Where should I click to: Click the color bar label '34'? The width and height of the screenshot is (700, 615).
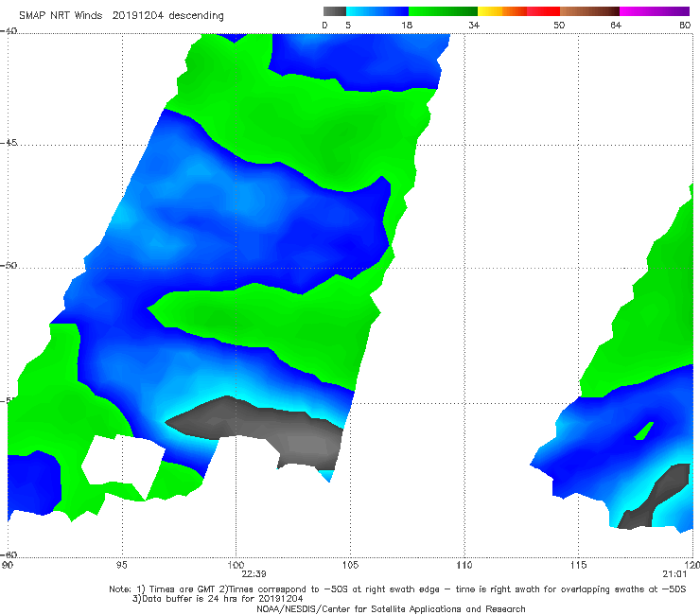tap(474, 26)
